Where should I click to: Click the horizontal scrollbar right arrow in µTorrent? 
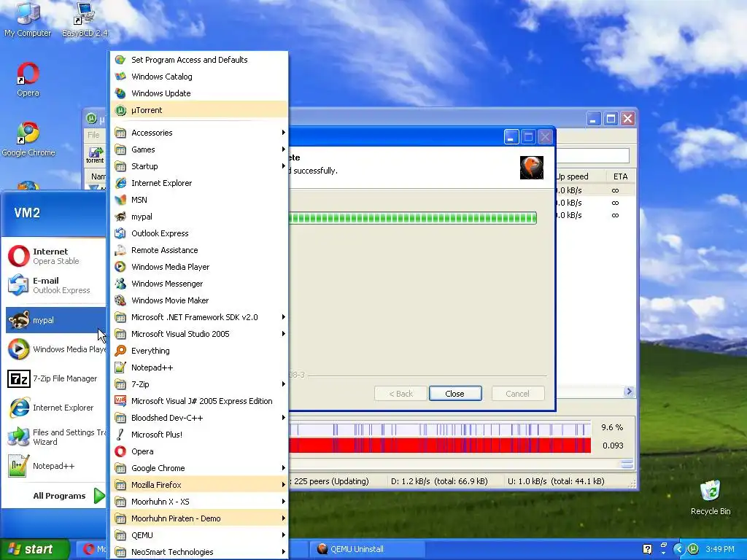629,392
